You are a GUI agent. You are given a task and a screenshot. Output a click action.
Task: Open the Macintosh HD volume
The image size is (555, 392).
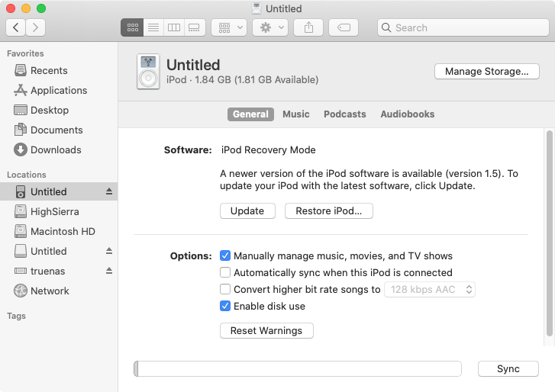coord(59,232)
